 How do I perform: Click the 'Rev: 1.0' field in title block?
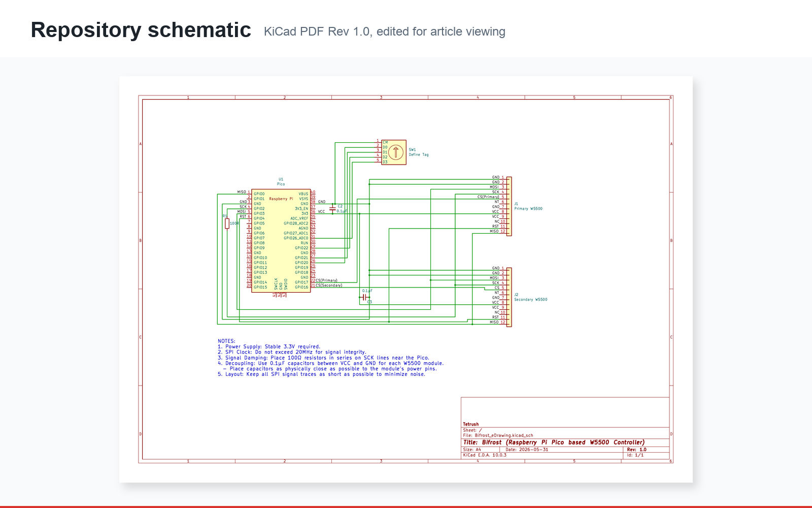pyautogui.click(x=637, y=450)
